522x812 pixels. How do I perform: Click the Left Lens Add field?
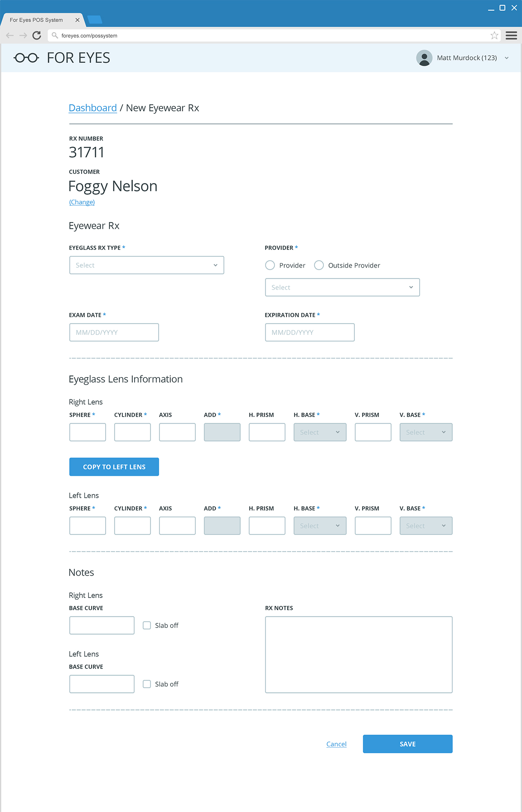coord(222,526)
